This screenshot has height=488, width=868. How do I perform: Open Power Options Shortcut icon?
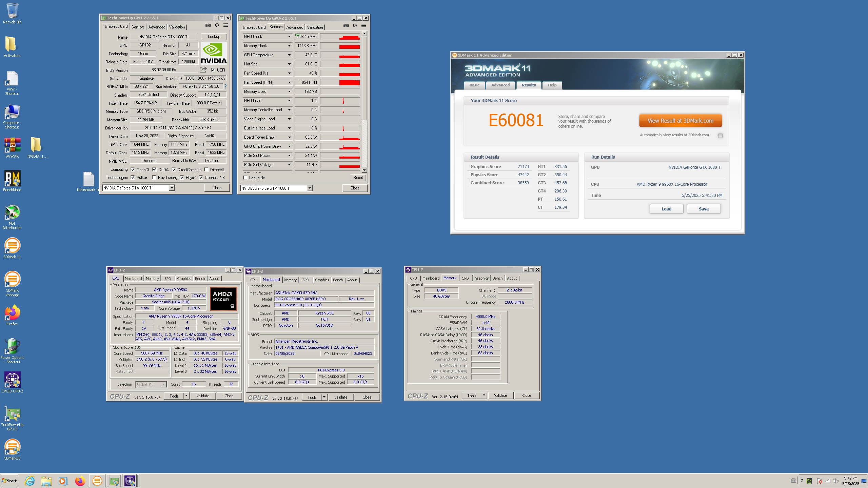12,350
